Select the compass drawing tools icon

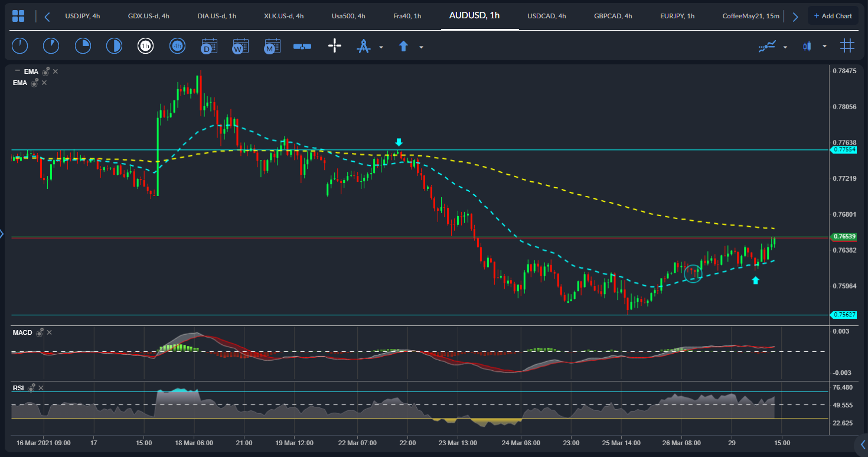[363, 46]
